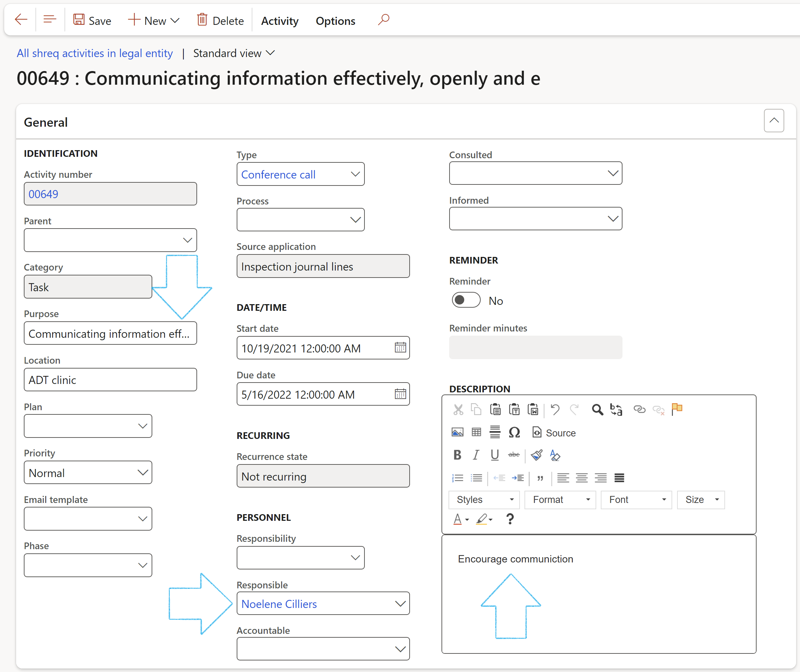Open Find in description editor
This screenshot has height=672, width=800.
click(597, 409)
